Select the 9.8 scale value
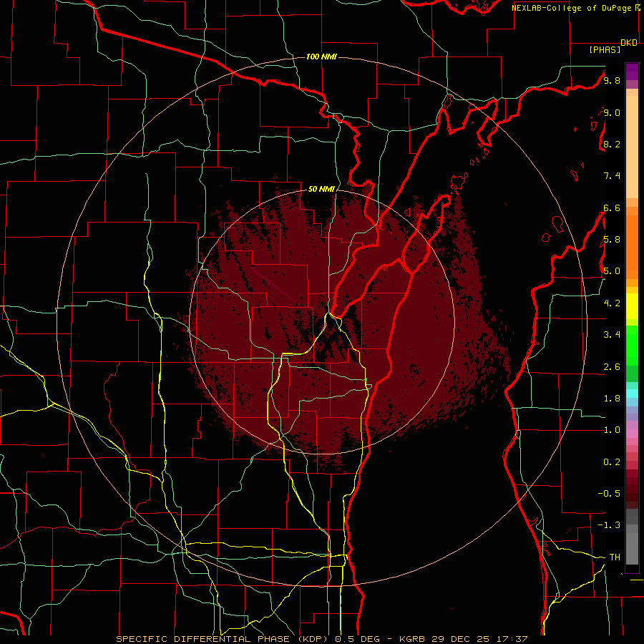The width and height of the screenshot is (644, 644). [x=612, y=80]
